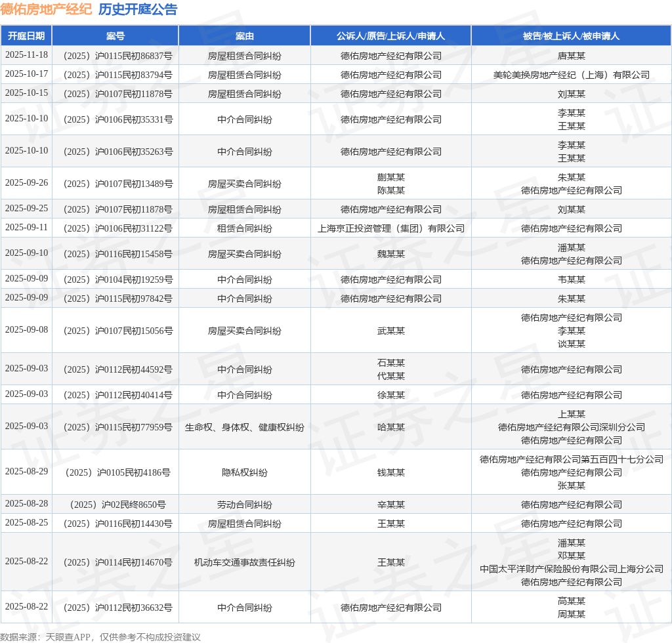The image size is (672, 643).
Task: Select the 开庭日期 column header
Action: (26, 36)
